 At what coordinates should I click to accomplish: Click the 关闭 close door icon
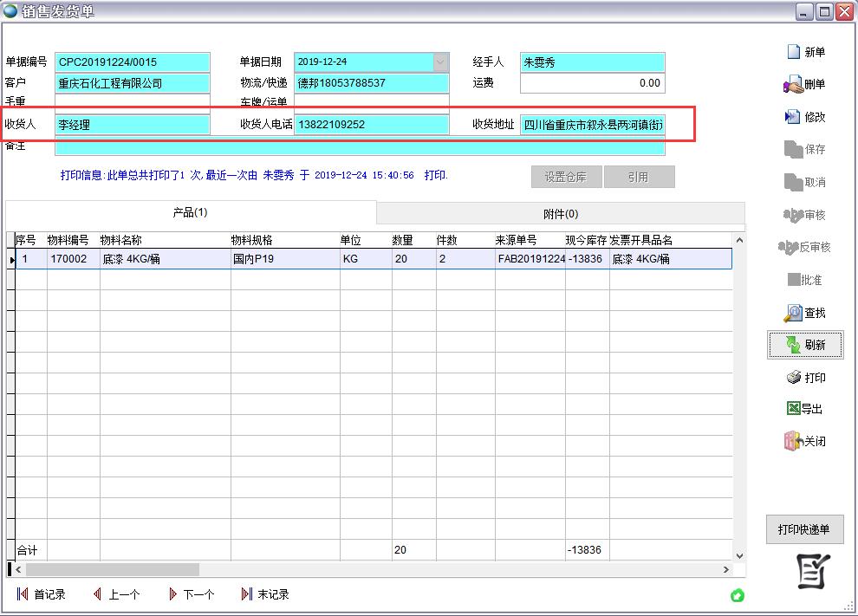coord(793,441)
